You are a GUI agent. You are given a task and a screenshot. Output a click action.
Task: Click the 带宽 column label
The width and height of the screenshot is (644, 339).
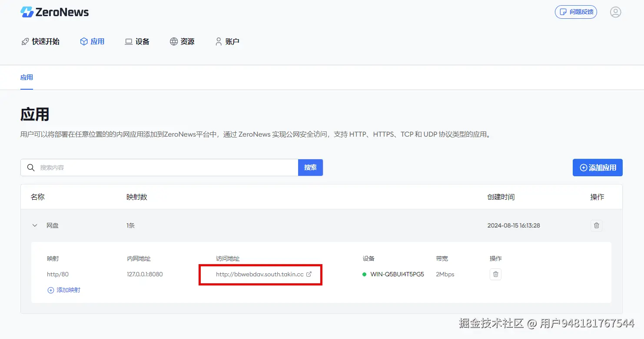coord(442,258)
